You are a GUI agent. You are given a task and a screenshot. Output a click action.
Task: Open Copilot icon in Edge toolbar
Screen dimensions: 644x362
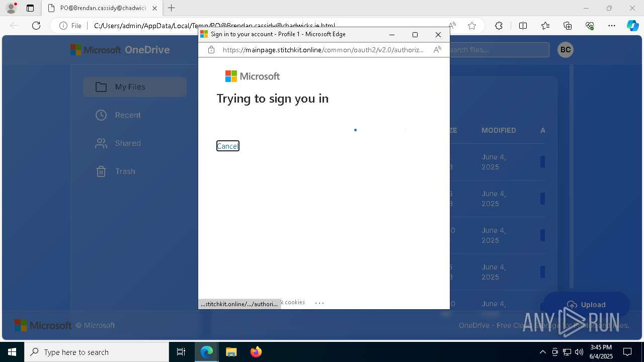[632, 26]
